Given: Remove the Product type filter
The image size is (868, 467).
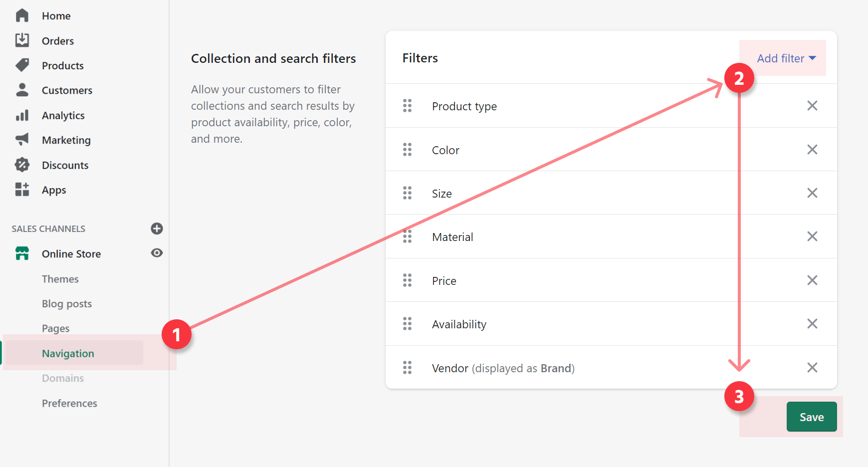Looking at the screenshot, I should click(x=812, y=106).
